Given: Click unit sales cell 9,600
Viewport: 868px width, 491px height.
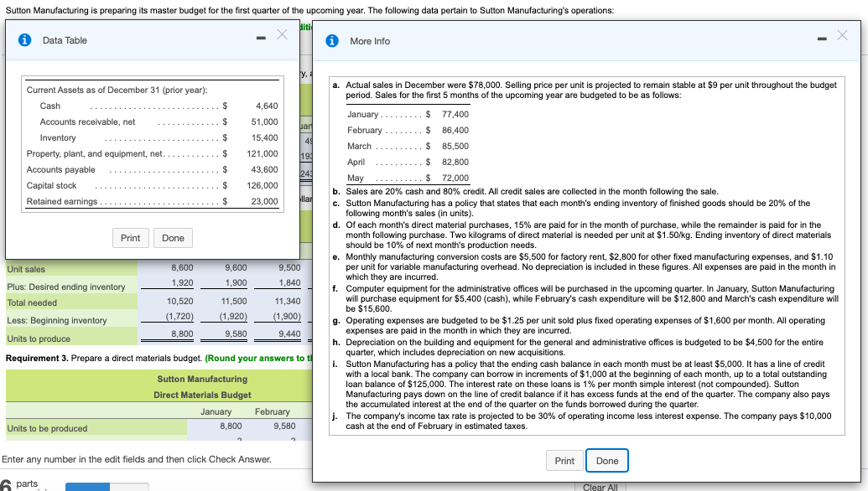Looking at the screenshot, I should 236,267.
